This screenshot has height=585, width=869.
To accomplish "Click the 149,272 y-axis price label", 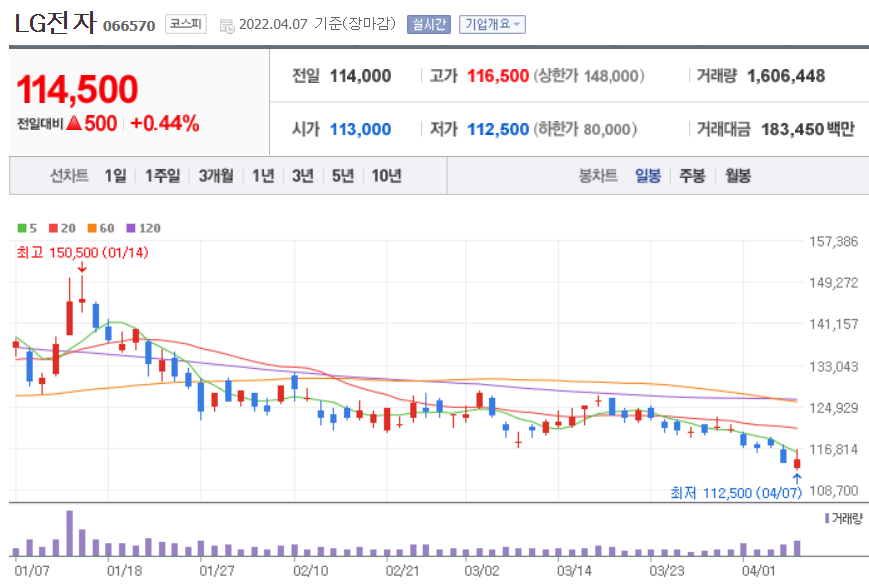I will 833,283.
